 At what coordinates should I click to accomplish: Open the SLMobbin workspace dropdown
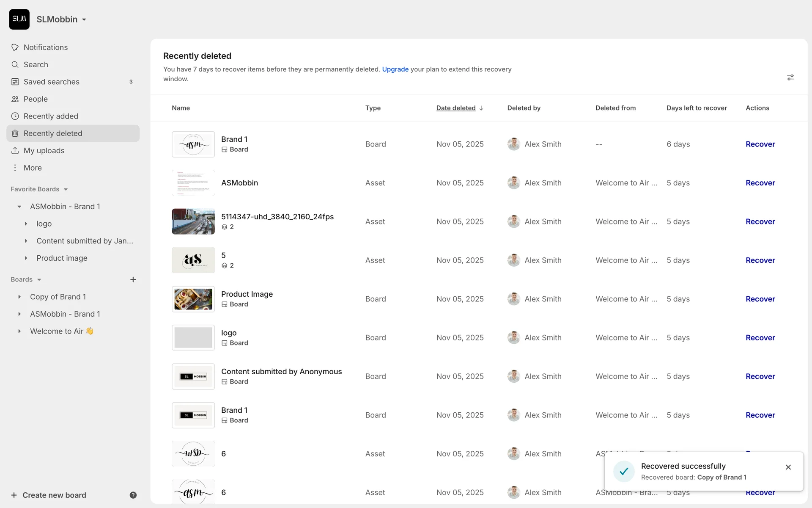click(x=84, y=19)
